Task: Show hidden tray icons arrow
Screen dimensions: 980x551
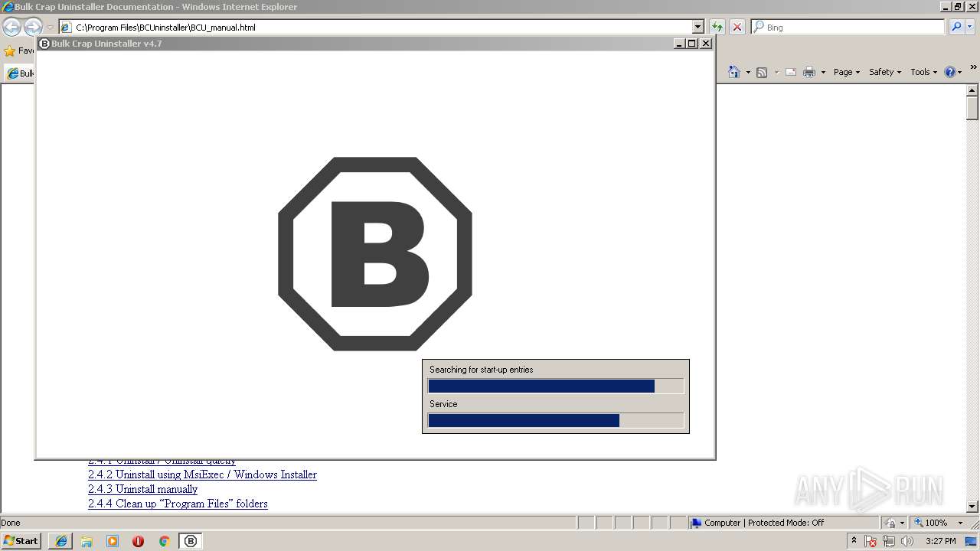Action: (854, 540)
